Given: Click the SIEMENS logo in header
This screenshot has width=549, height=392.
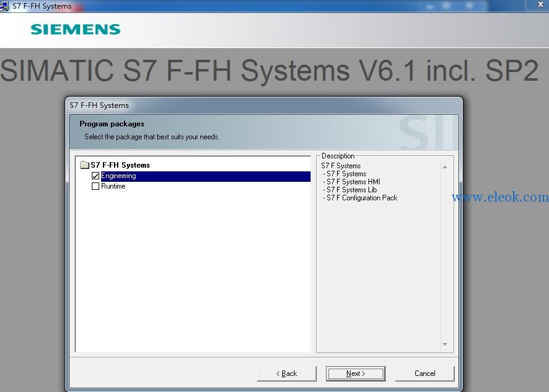Looking at the screenshot, I should 76,30.
